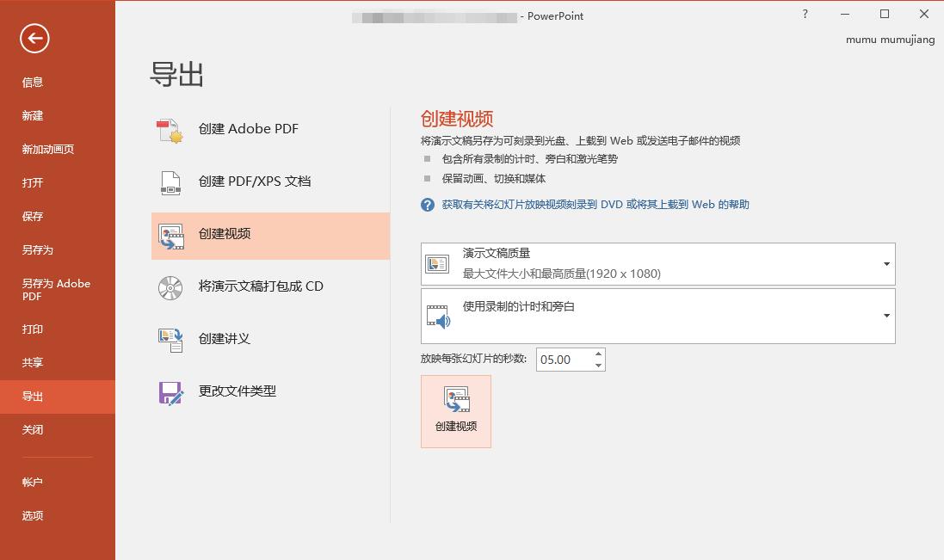Expand the recorded timings and narration dropdown
Screen dimensions: 944x560
pyautogui.click(x=885, y=315)
